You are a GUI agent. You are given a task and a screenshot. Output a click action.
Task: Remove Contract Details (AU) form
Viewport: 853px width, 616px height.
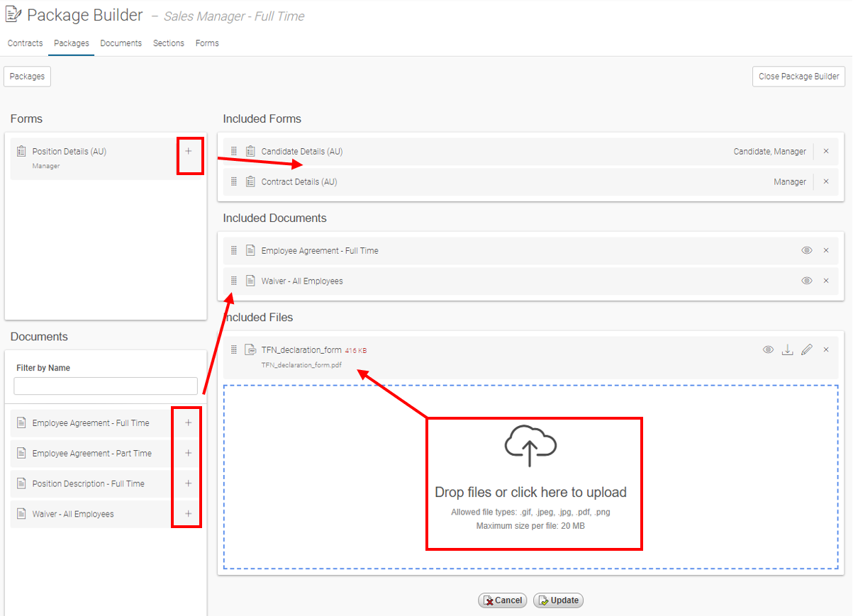pos(826,181)
